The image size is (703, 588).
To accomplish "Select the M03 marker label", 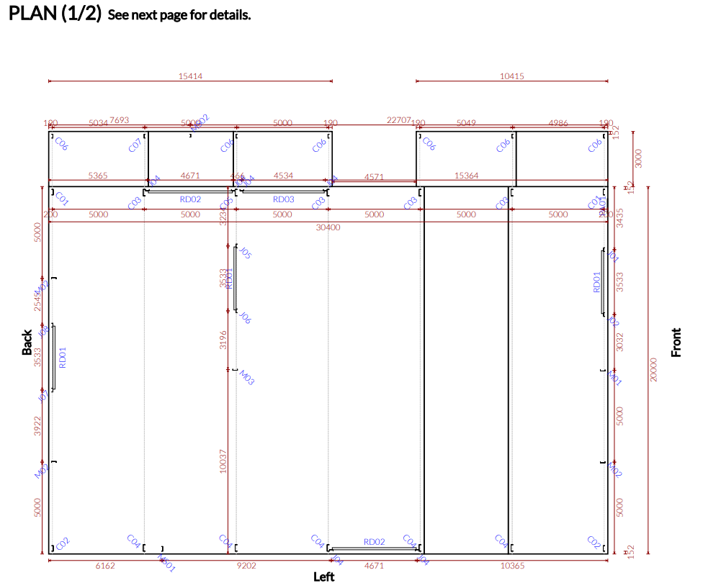I will pyautogui.click(x=246, y=376).
